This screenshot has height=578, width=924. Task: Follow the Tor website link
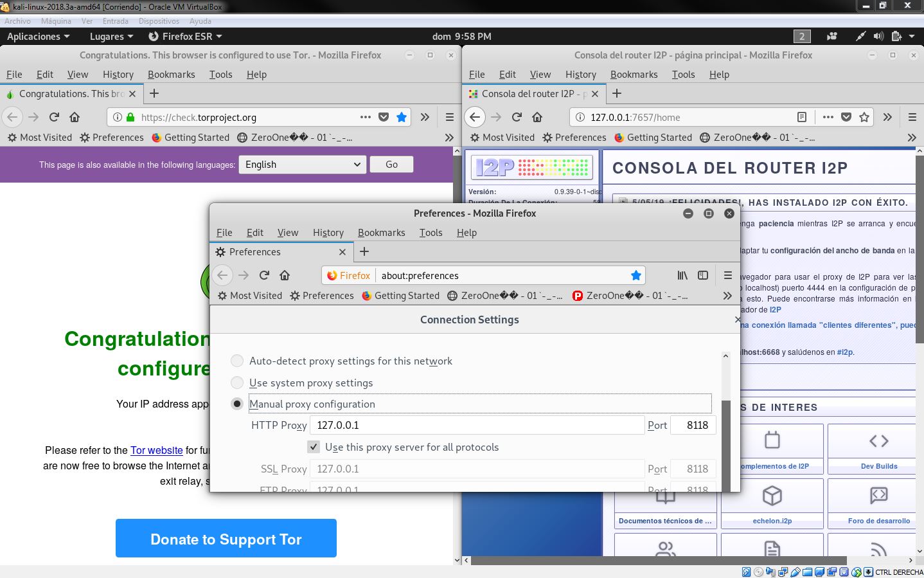[x=157, y=450]
